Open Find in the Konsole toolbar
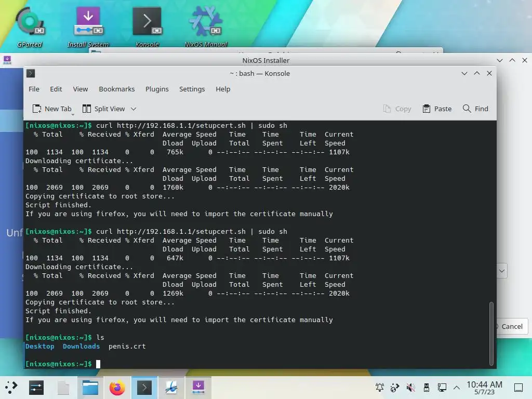532x399 pixels. click(476, 109)
